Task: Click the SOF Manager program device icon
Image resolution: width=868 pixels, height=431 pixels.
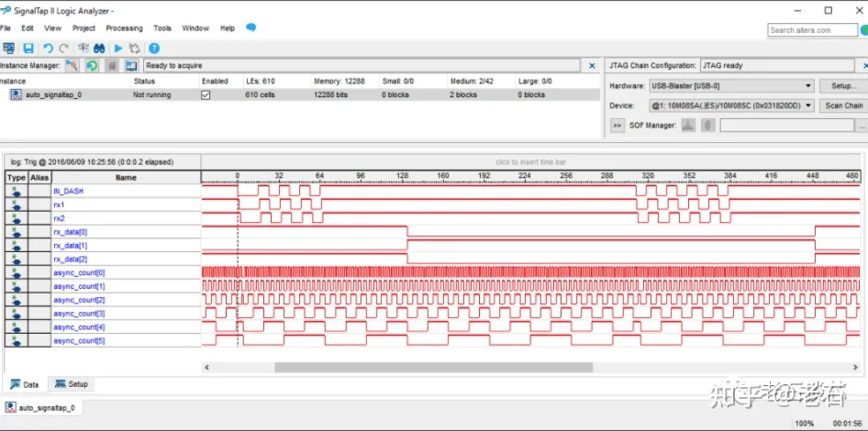Action: tap(688, 126)
